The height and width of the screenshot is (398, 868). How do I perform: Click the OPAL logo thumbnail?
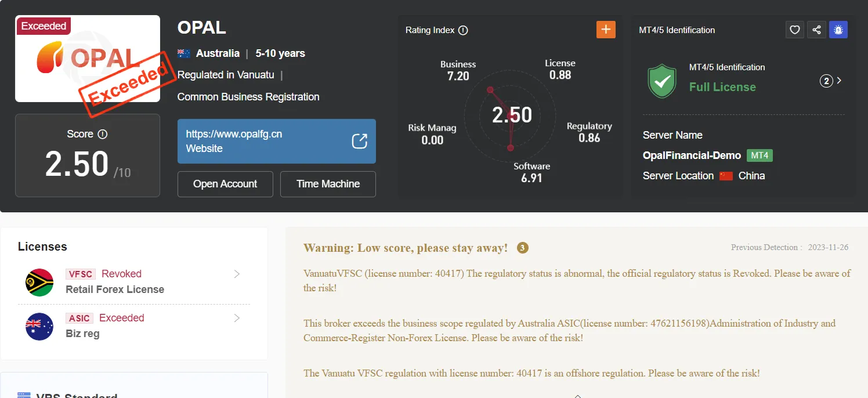click(88, 59)
